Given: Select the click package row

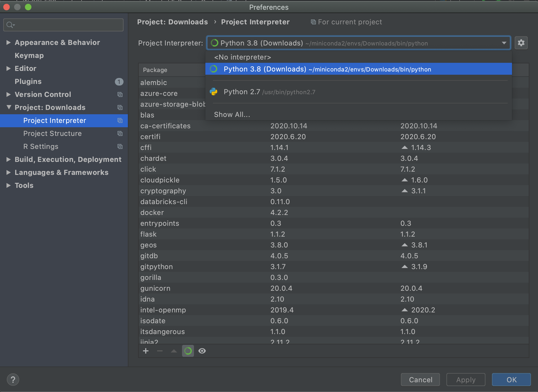Looking at the screenshot, I should coord(334,169).
